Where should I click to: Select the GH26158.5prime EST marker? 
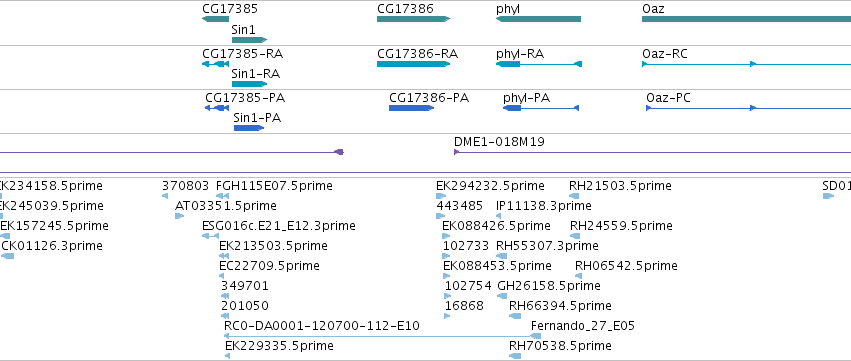pos(502,296)
